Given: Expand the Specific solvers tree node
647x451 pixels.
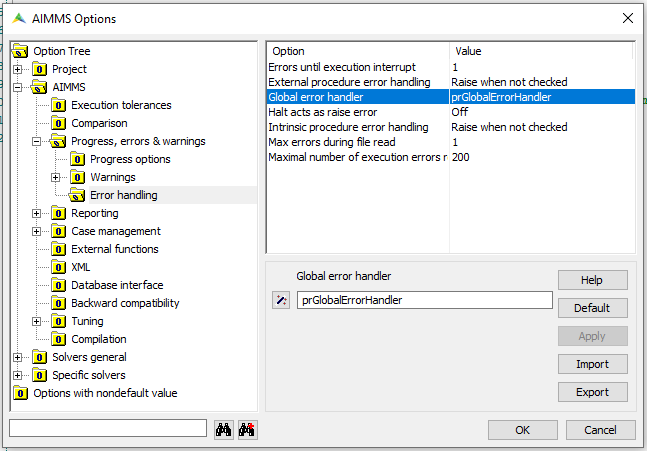Looking at the screenshot, I should coord(17,375).
